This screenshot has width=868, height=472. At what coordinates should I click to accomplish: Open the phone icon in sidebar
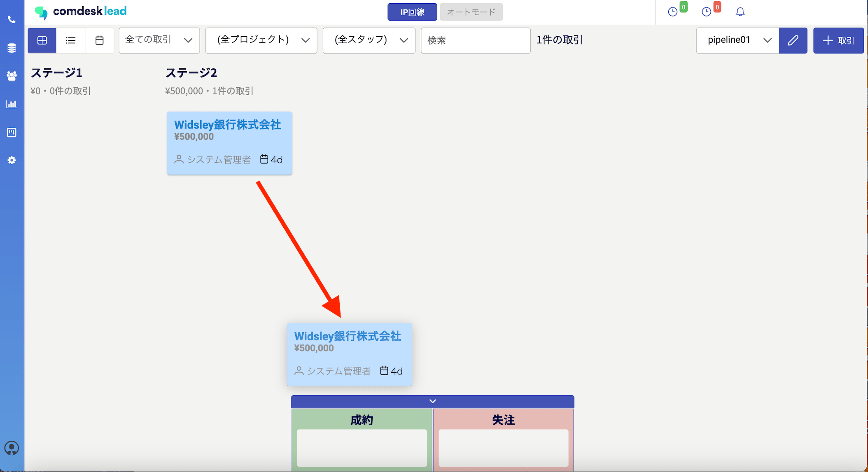pyautogui.click(x=12, y=19)
